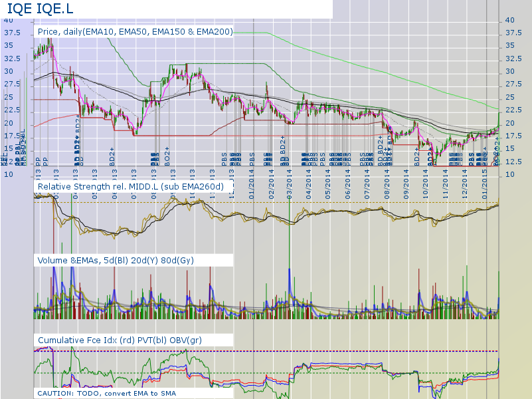Select the 11/2014 date label
Screen dimensions: 532x399
[x=446, y=184]
